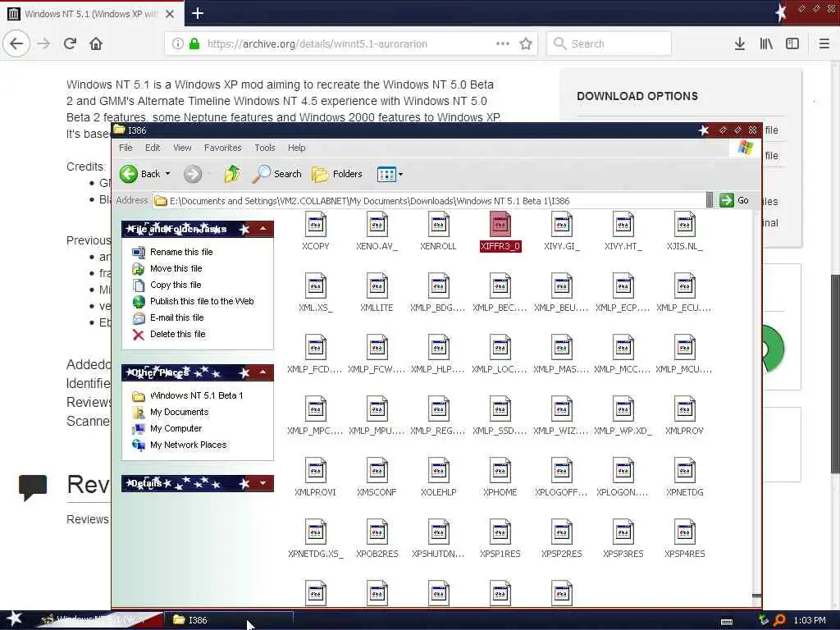Open Firefox downloads arrow
Screen dimensions: 840x630
pos(740,43)
